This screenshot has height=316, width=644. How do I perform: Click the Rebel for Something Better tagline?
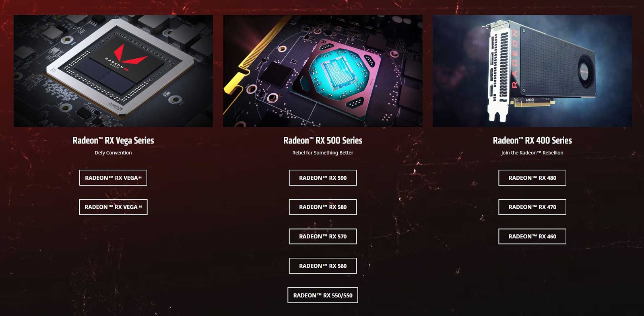pos(323,153)
